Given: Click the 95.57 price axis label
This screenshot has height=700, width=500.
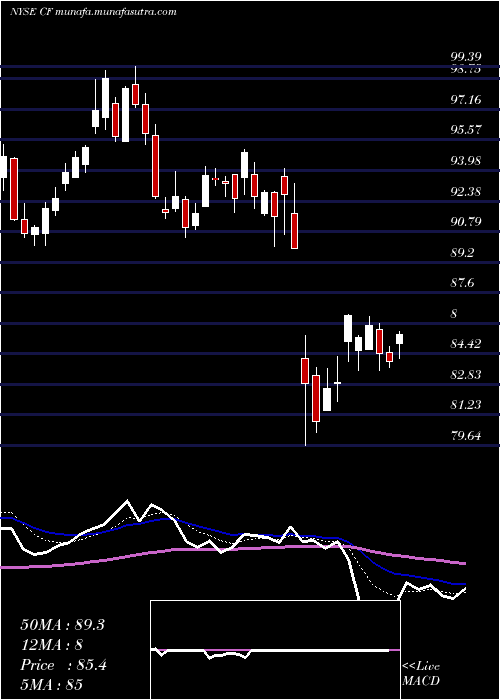Looking at the screenshot, I should pos(466,130).
